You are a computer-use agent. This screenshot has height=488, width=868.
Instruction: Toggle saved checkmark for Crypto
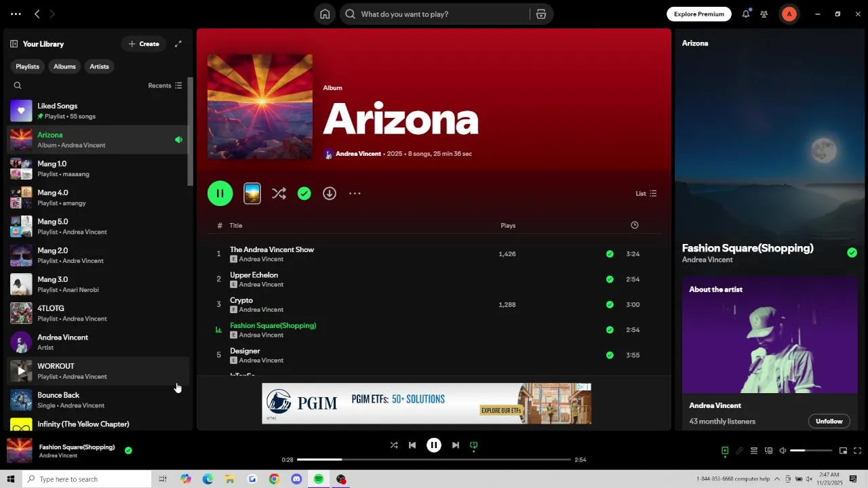(610, 305)
